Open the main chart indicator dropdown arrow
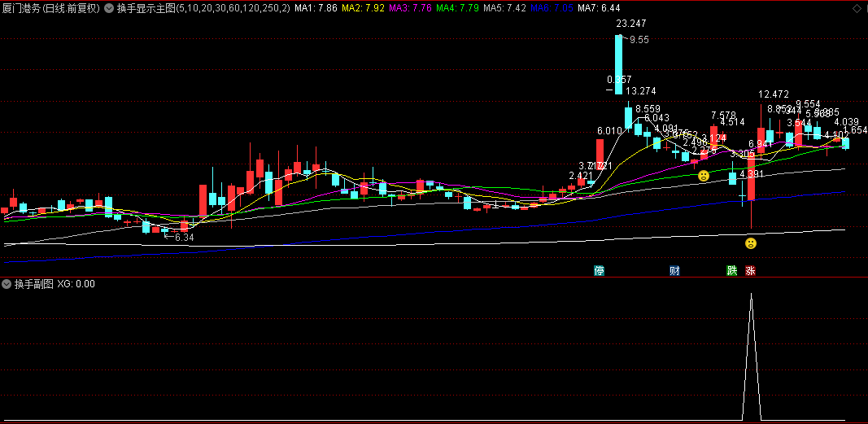 [108, 8]
